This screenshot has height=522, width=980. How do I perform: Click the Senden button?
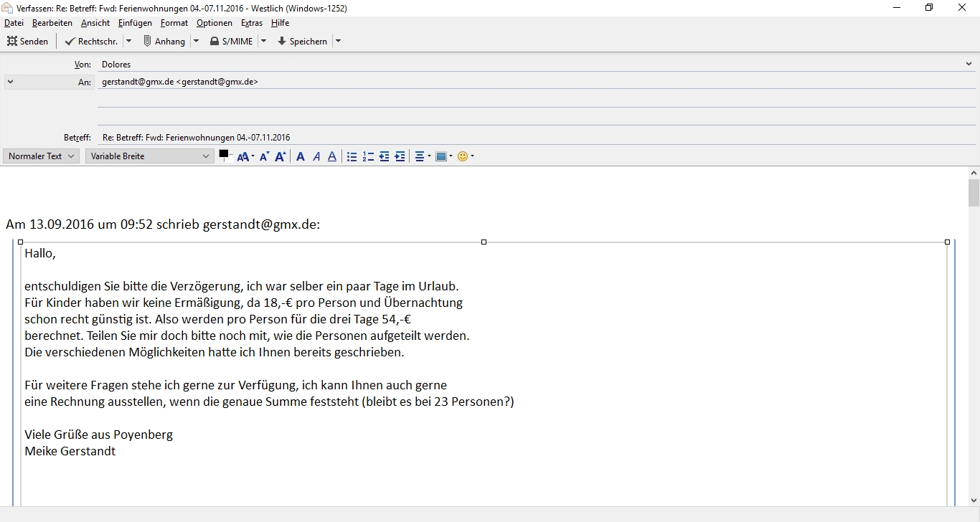pos(28,42)
